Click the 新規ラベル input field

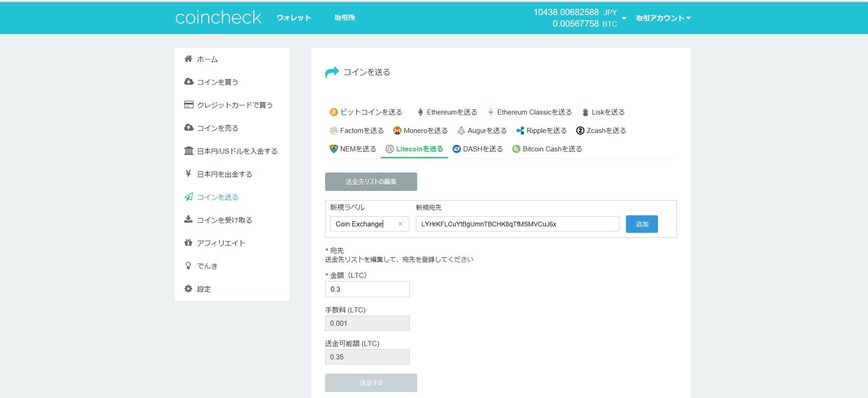pyautogui.click(x=370, y=224)
